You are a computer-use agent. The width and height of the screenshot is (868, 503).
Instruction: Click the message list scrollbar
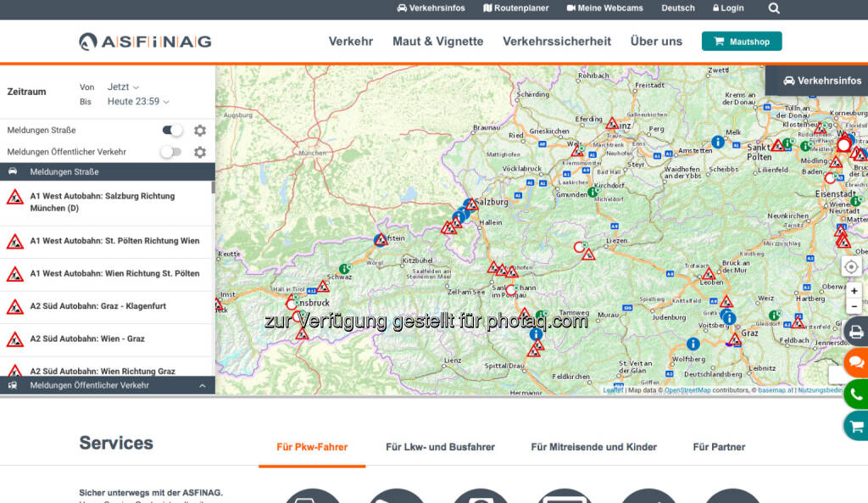click(213, 187)
